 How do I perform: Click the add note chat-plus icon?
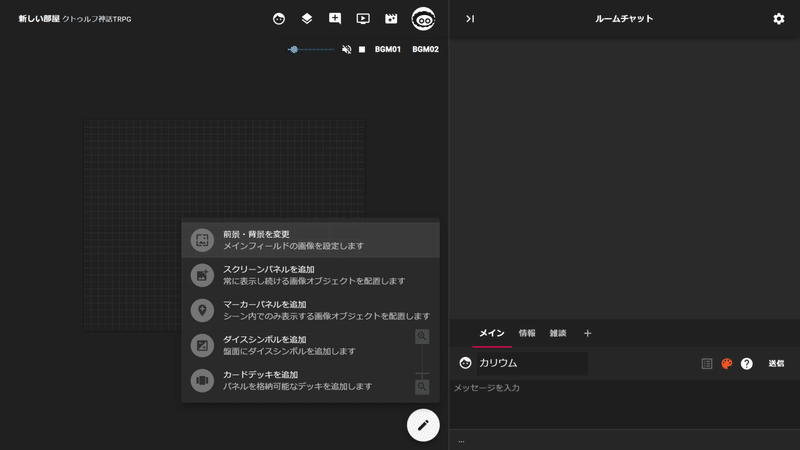point(335,19)
